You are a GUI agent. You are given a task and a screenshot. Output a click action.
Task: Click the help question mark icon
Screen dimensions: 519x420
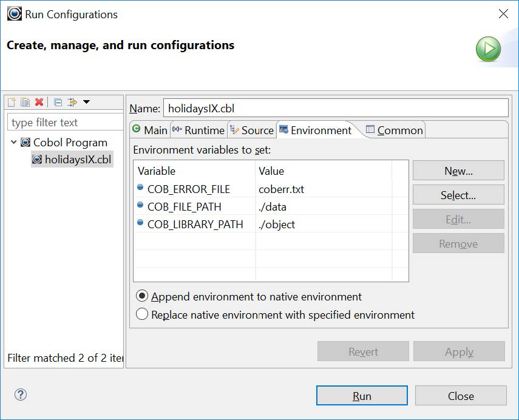[20, 395]
